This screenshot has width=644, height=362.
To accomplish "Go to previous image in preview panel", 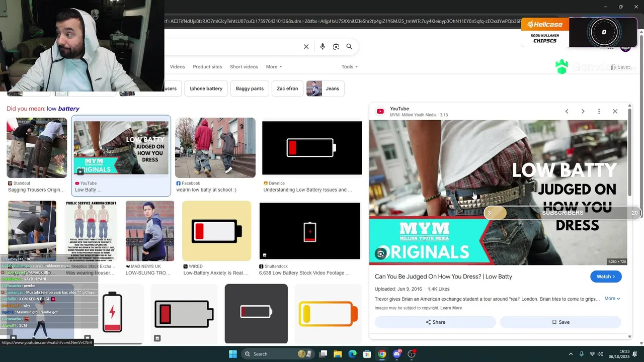I will [567, 111].
